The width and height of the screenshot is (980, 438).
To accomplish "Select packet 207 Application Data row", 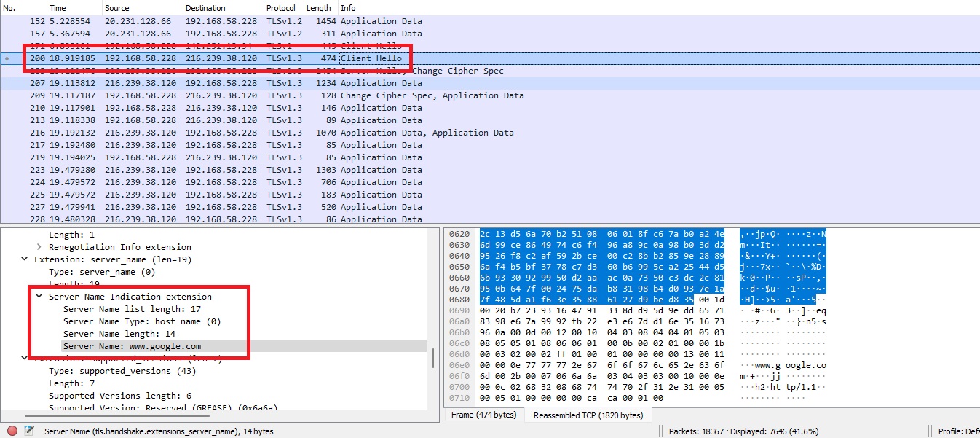I will (490, 83).
